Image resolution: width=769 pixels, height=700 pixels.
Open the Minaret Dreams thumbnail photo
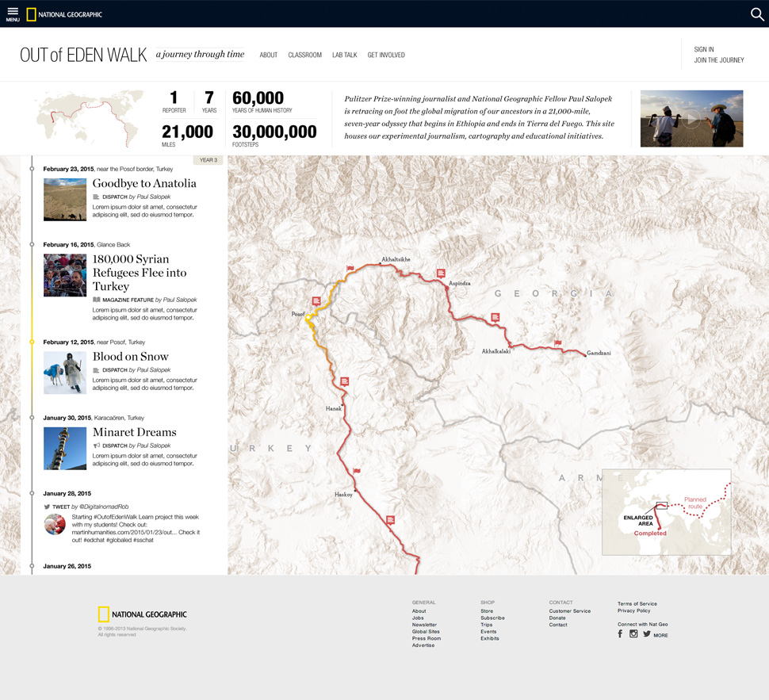(x=65, y=449)
